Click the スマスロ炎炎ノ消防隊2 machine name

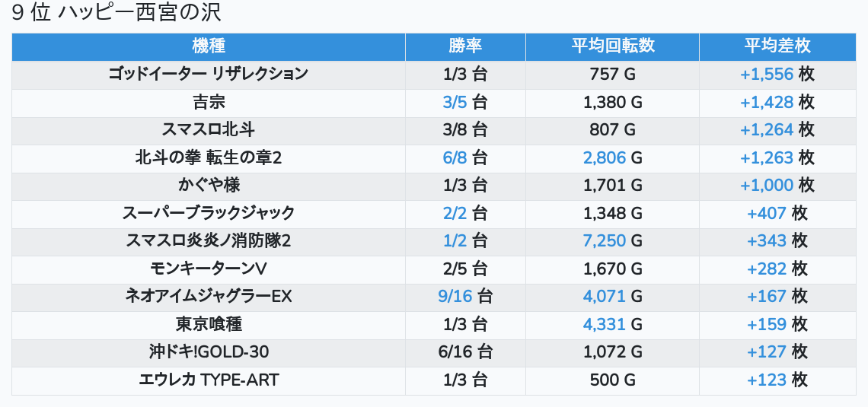[209, 240]
